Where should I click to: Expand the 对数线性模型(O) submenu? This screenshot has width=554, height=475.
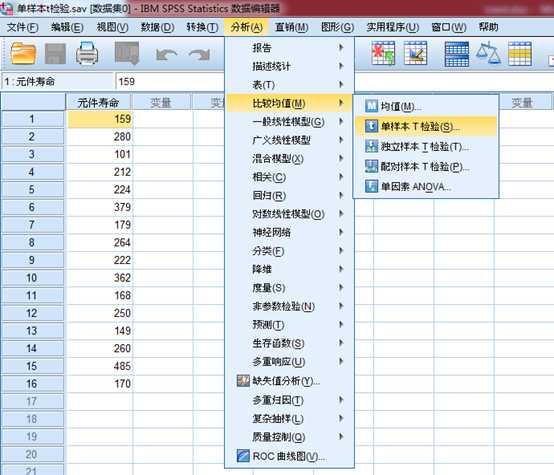[289, 214]
